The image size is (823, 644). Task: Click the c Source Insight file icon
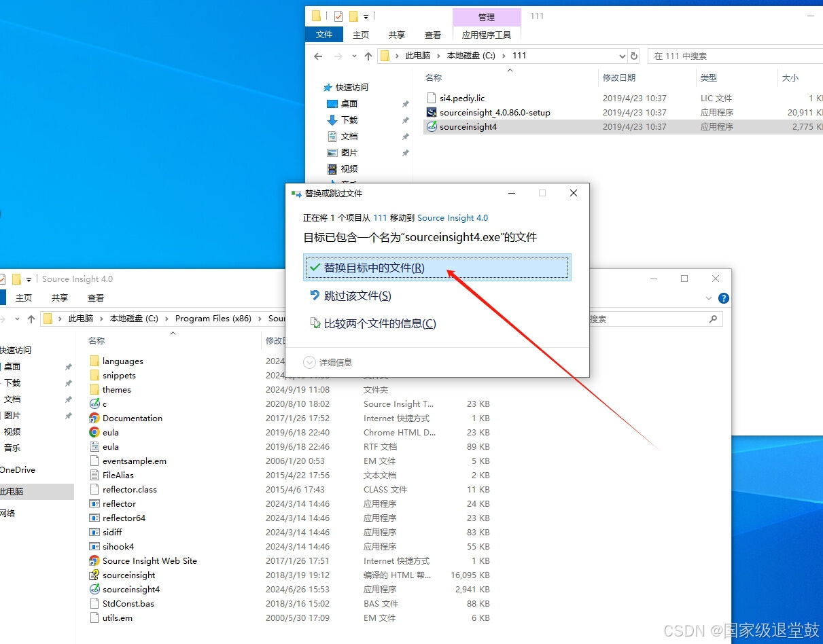click(x=94, y=404)
